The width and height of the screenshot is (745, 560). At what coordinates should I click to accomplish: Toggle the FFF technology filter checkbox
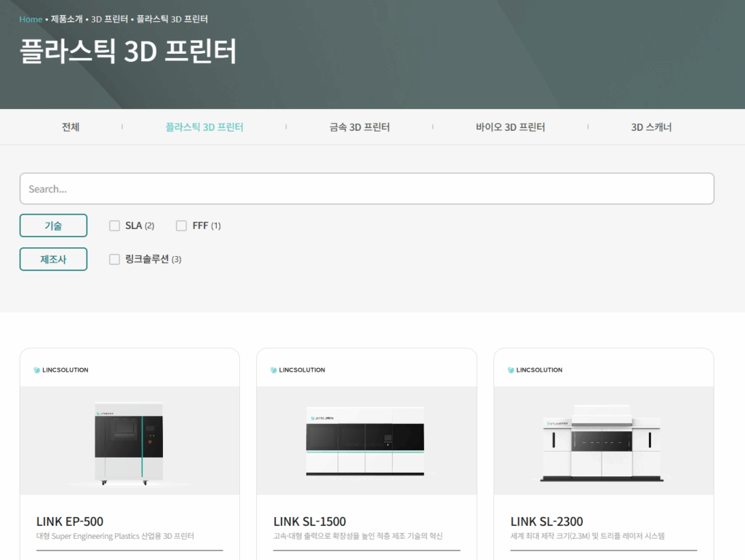click(x=181, y=226)
